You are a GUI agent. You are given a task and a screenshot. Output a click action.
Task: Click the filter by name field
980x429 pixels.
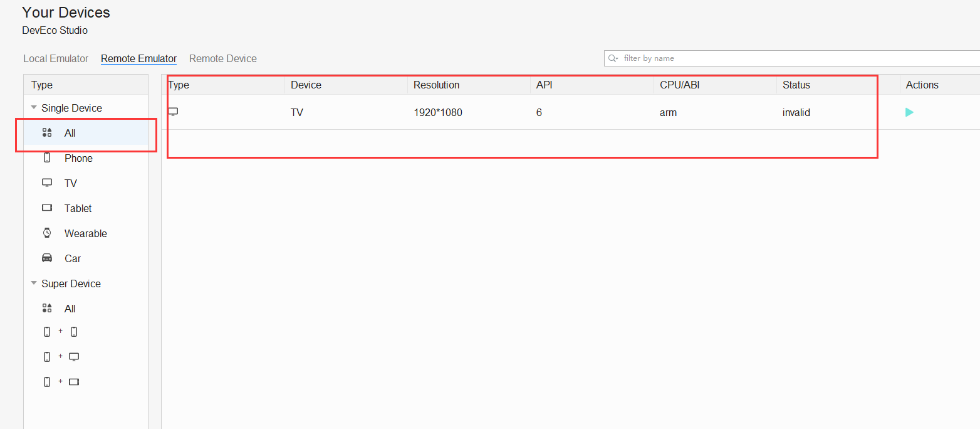796,58
